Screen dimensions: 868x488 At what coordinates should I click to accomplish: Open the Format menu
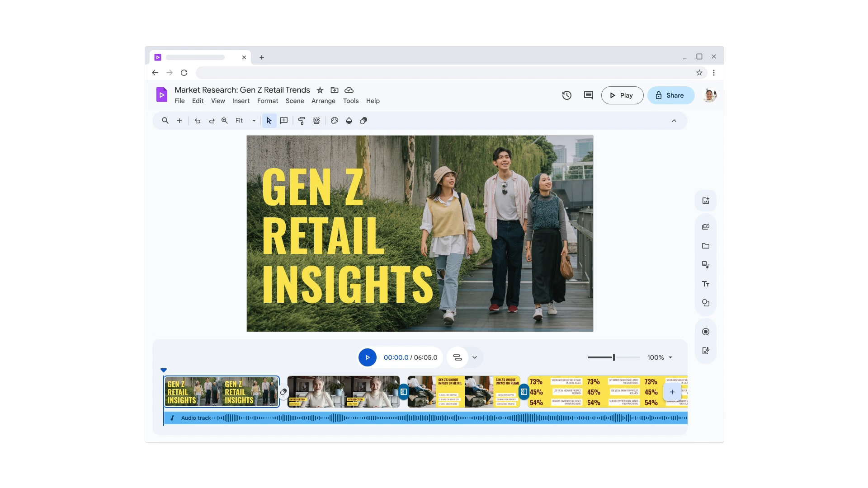click(267, 101)
